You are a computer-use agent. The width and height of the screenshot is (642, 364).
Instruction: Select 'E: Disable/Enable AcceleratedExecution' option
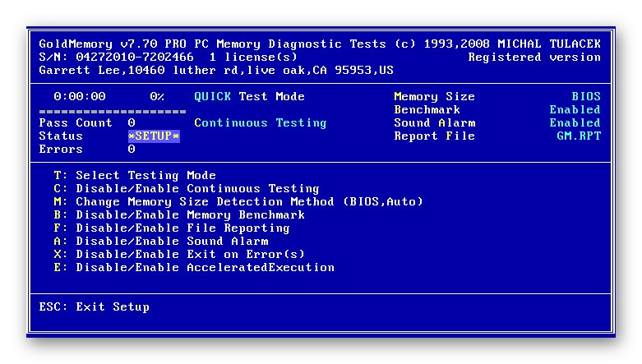(194, 267)
